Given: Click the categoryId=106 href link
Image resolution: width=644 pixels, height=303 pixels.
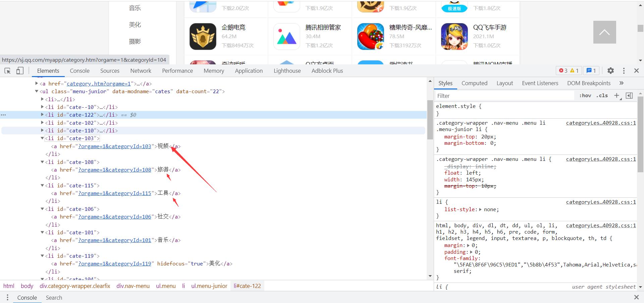Looking at the screenshot, I should point(115,217).
